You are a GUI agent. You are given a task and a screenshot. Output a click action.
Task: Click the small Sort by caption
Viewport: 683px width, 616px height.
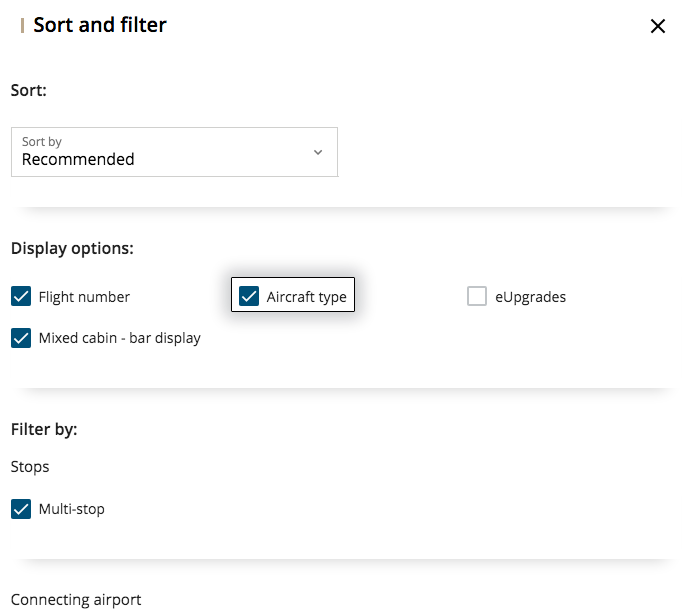coord(42,142)
